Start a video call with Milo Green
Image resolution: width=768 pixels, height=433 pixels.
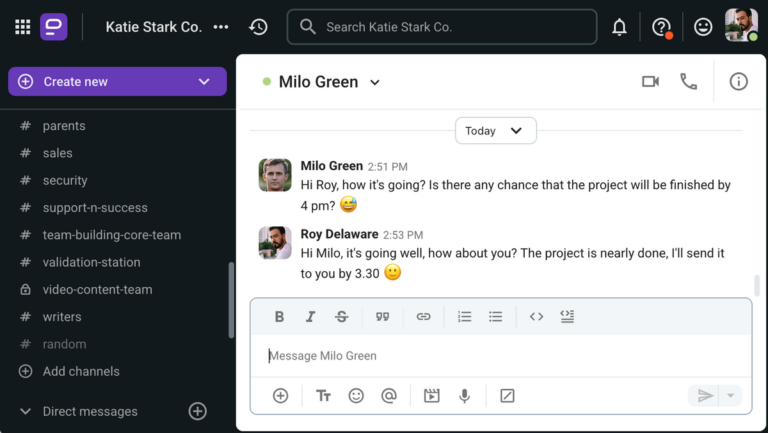pyautogui.click(x=650, y=82)
